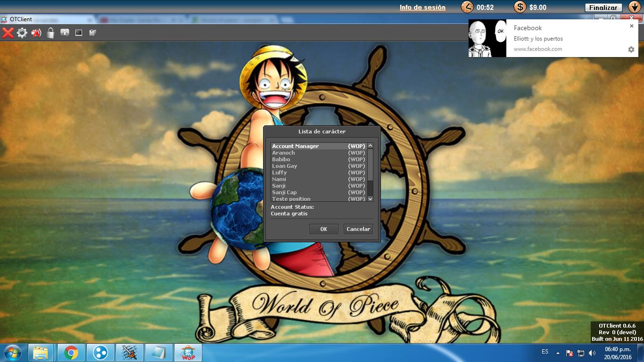Image resolution: width=644 pixels, height=362 pixels.
Task: Click the red X exit icon in OTClient toolbar
Action: coord(8,33)
